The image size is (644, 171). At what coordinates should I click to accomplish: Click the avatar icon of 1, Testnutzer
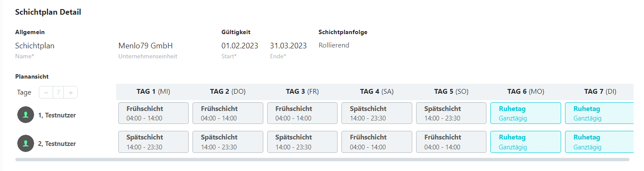(x=25, y=115)
